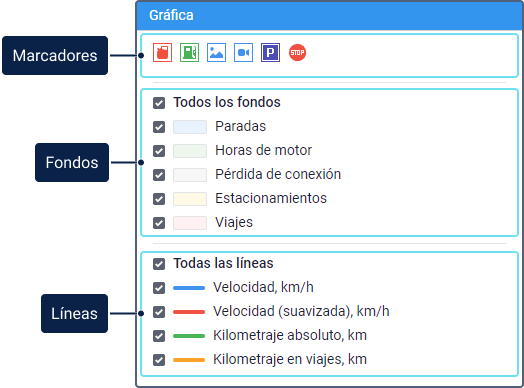This screenshot has width=524, height=388.
Task: Toggle Estacionamientos background checkbox
Action: click(x=159, y=199)
